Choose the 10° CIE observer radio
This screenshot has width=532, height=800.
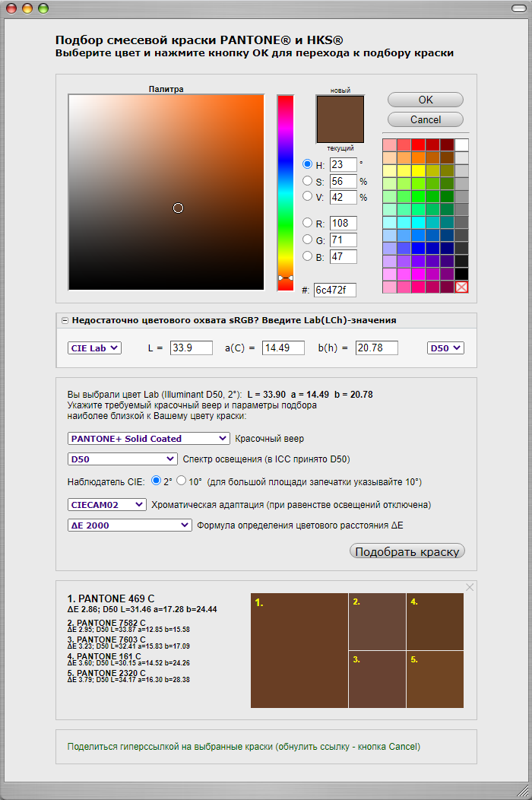(181, 481)
